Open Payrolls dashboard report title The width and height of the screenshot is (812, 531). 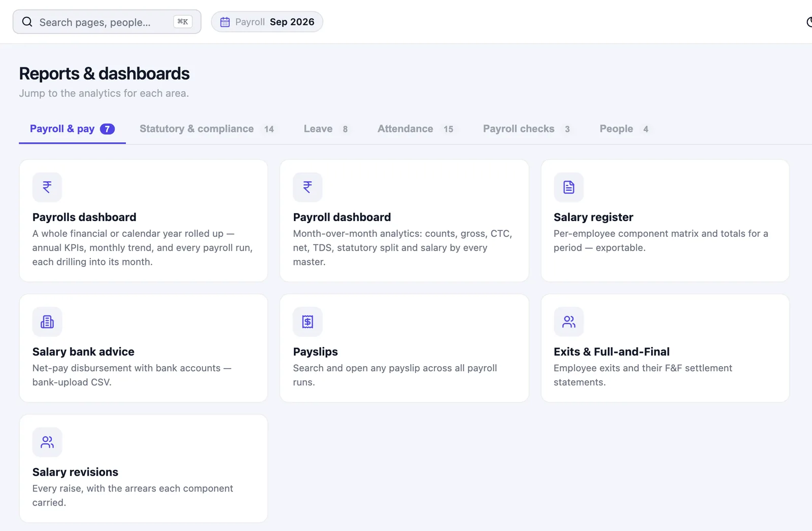coord(84,217)
